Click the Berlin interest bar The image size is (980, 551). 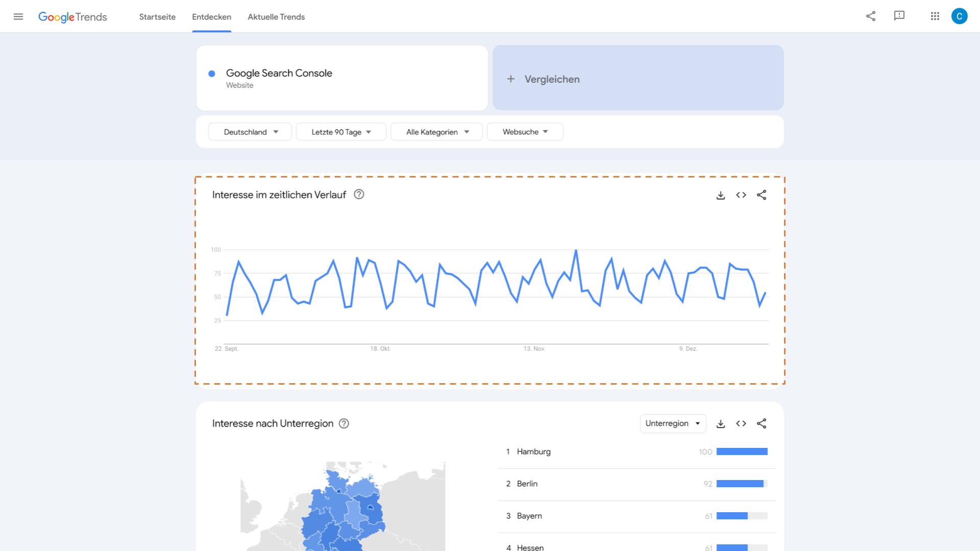[x=742, y=484]
